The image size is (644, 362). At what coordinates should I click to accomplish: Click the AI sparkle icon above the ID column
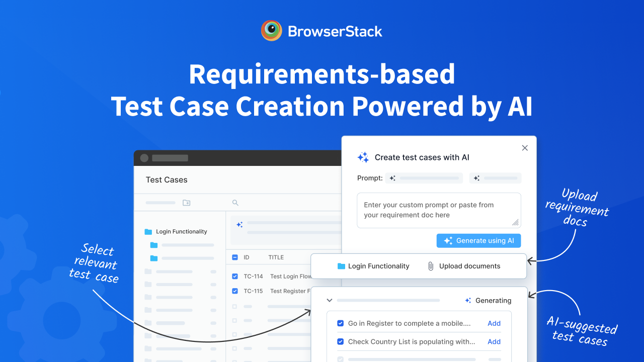click(x=239, y=225)
